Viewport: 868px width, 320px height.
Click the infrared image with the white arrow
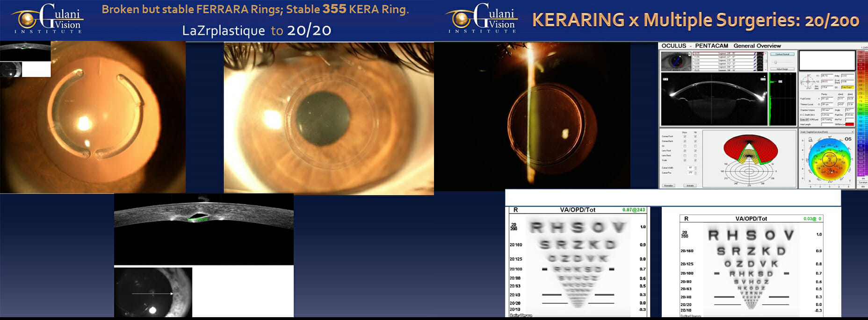tap(153, 292)
